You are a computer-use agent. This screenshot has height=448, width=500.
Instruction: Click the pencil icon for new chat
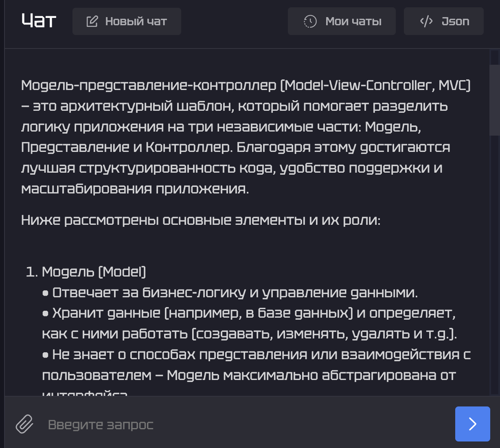pos(92,21)
